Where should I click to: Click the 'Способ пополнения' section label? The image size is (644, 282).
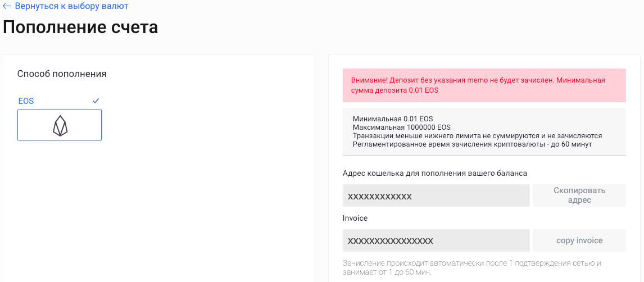coord(62,74)
